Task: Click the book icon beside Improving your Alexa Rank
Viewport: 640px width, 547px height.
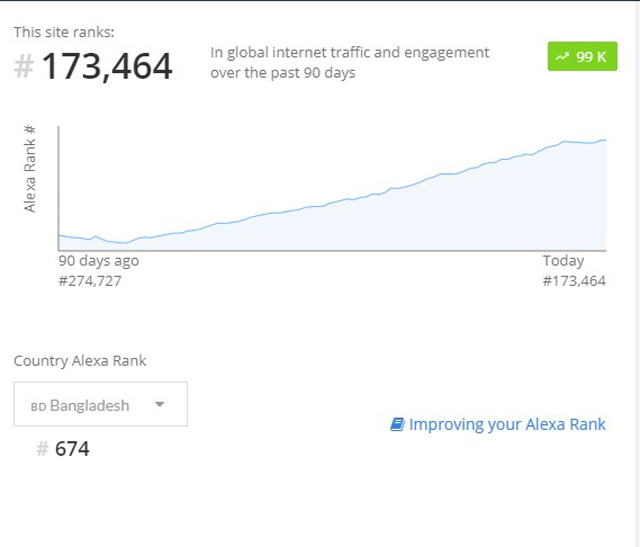Action: click(397, 424)
